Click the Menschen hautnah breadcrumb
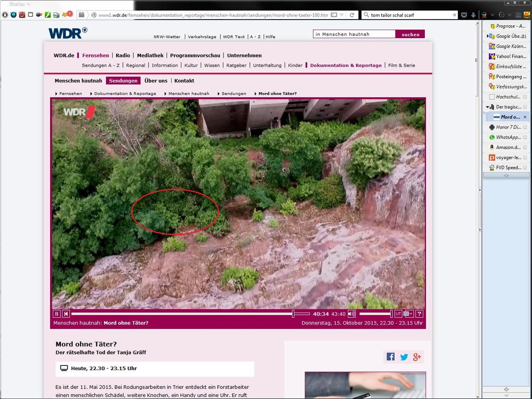This screenshot has height=399, width=532. click(189, 94)
